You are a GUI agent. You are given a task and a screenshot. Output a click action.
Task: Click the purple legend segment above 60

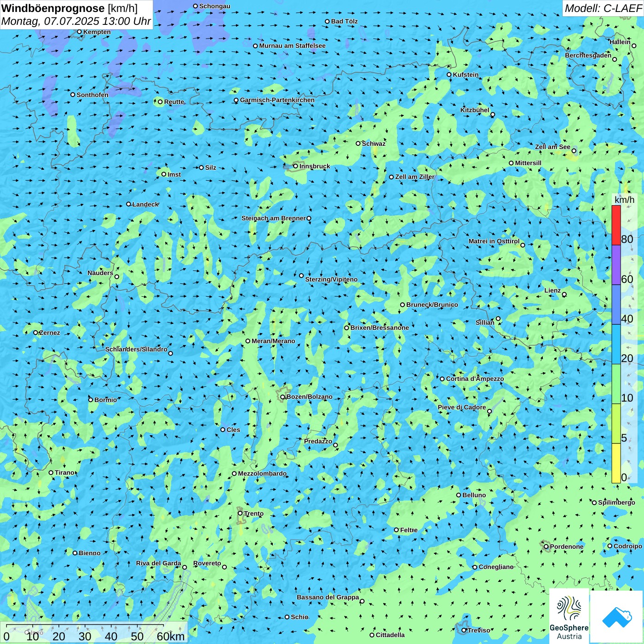click(x=616, y=265)
